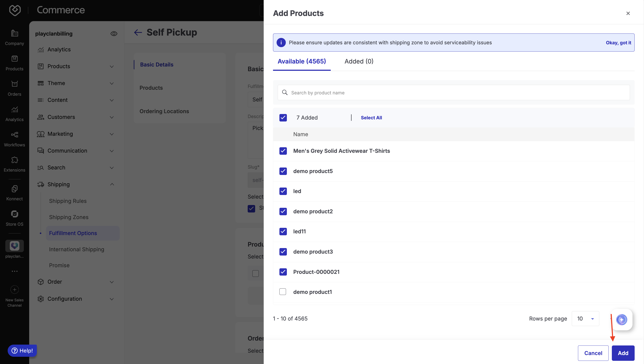644x364 pixels.
Task: Open Shipping Zones submenu item
Action: [69, 217]
